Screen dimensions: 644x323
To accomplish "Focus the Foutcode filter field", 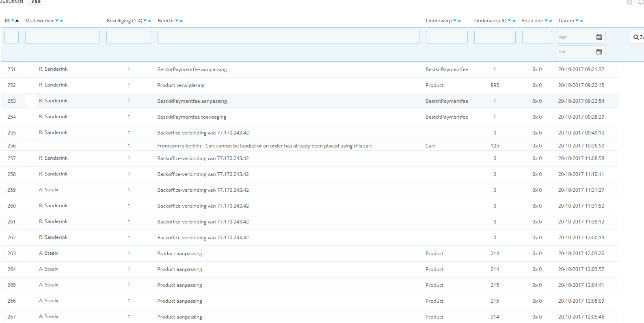I will (x=537, y=37).
